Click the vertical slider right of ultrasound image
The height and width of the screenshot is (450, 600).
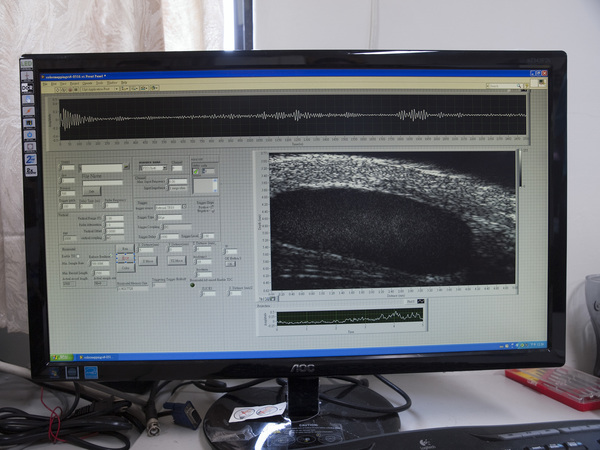pyautogui.click(x=518, y=170)
